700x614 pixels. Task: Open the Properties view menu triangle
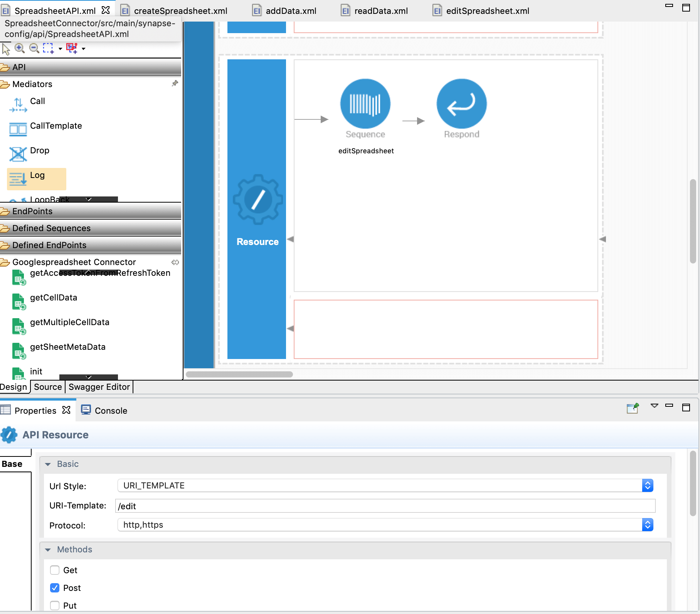coord(655,406)
